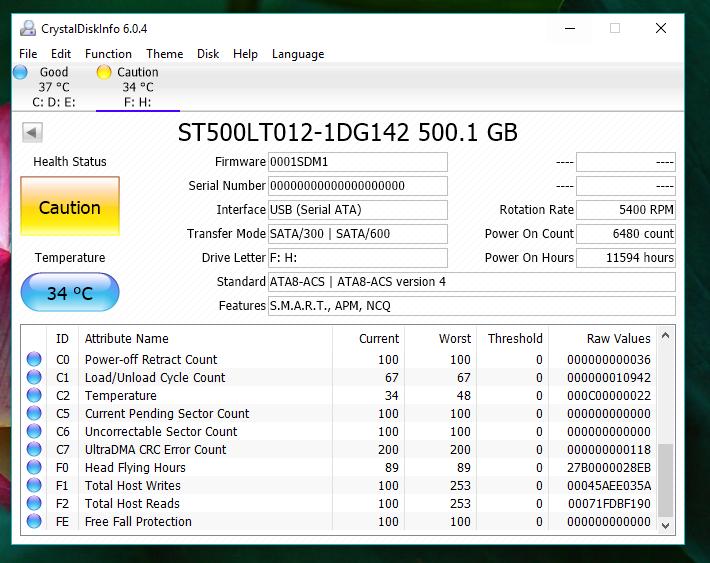The image size is (710, 563).
Task: Click status orb for Power-off Retract Count
Action: click(x=34, y=359)
